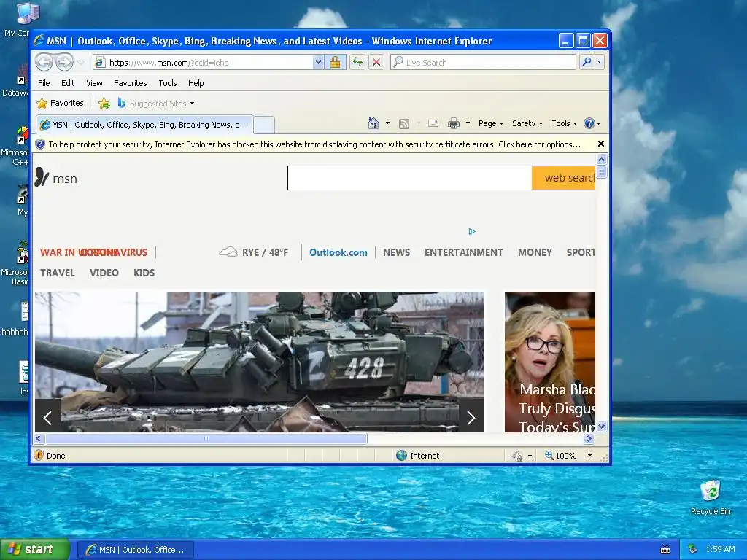Screen dimensions: 747x560
Task: Show previous slide in the carousel
Action: [47, 418]
